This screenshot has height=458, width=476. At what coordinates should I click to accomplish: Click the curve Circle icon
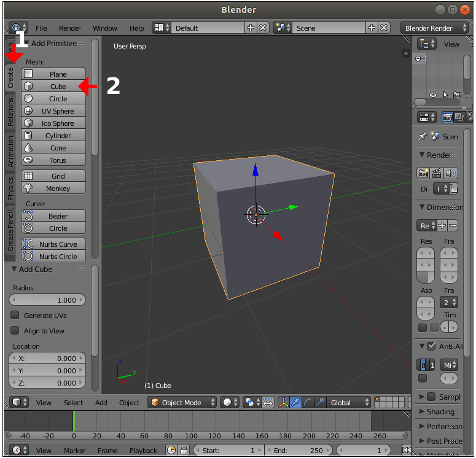tap(28, 228)
